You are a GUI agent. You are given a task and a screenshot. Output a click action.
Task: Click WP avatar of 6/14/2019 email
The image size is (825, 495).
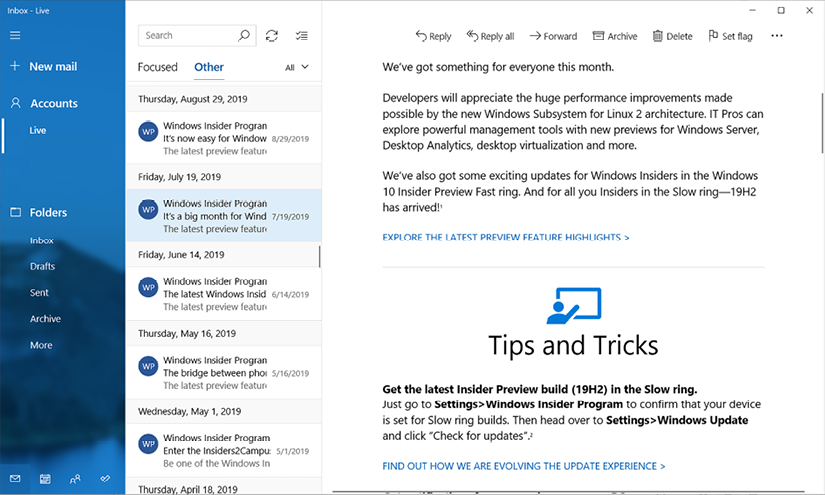click(148, 287)
